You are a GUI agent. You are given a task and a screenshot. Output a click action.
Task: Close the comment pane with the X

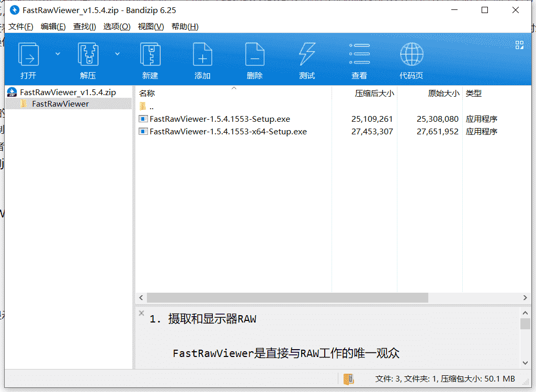click(142, 313)
